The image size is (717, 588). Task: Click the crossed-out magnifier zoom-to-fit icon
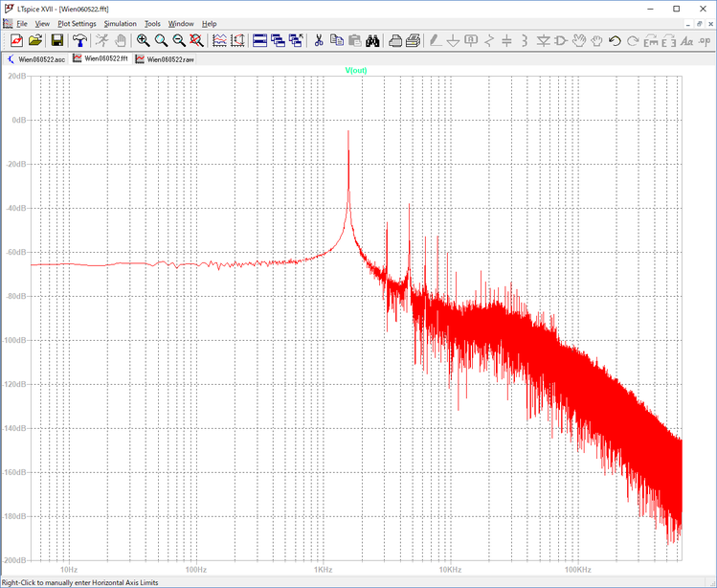point(196,40)
